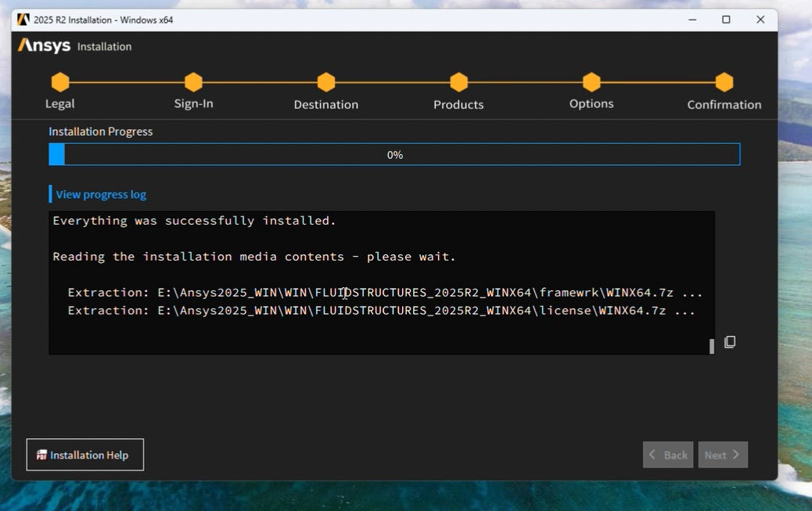Copy the progress log using the copy icon

pos(730,342)
